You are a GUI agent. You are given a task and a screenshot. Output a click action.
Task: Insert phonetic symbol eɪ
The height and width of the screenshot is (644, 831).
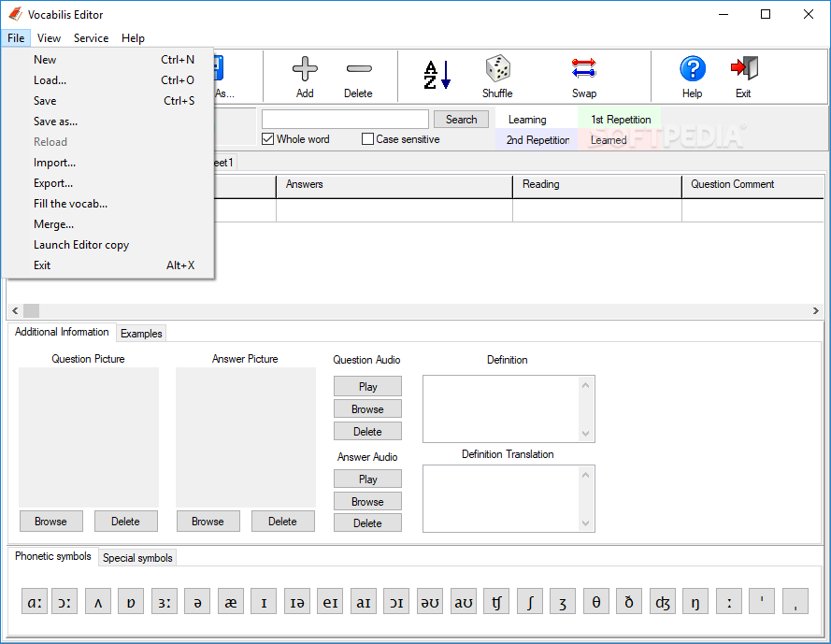[x=330, y=602]
